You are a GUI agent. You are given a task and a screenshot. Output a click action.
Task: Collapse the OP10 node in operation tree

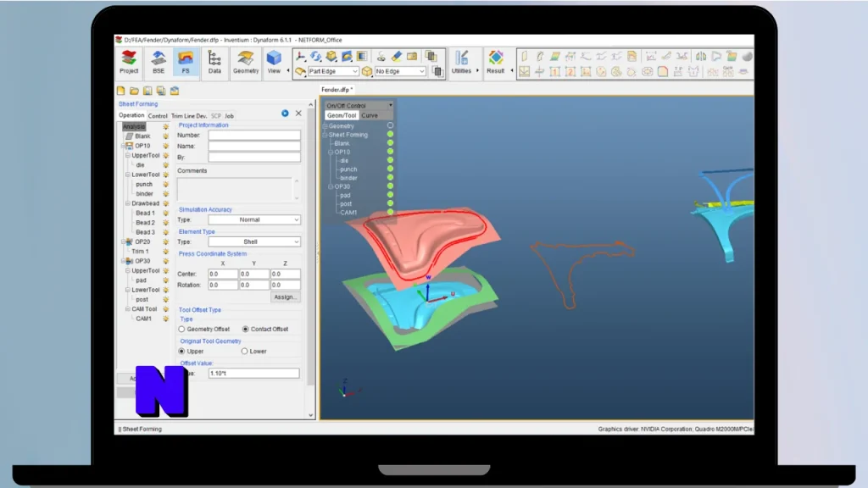(x=124, y=146)
